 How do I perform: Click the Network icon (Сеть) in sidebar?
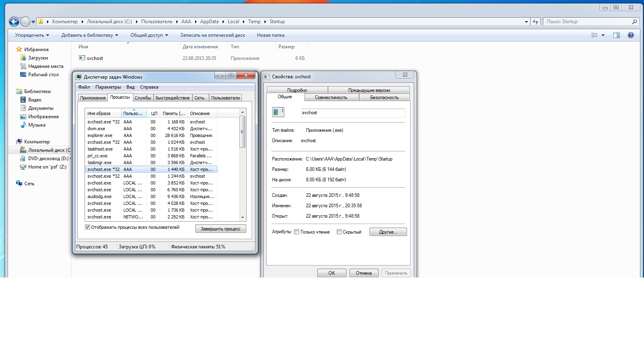pos(19,183)
